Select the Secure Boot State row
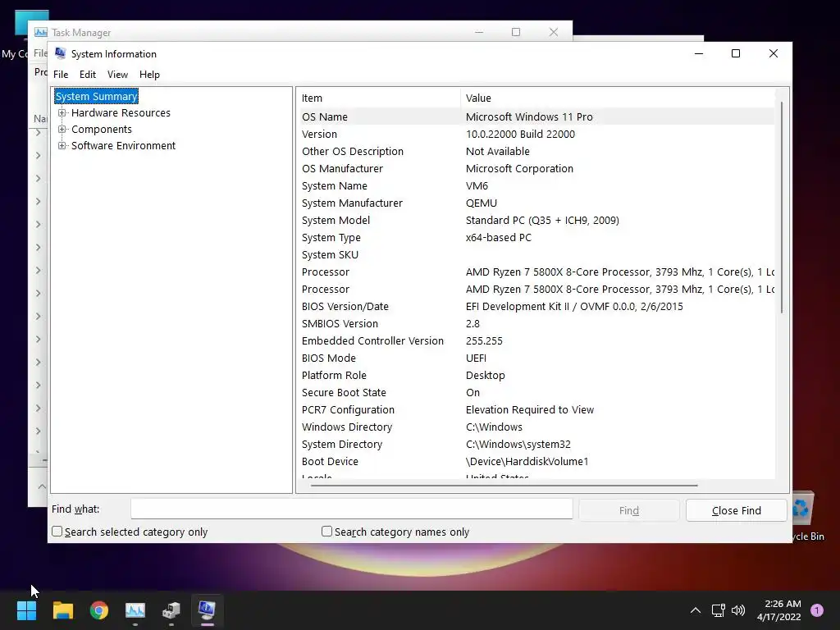This screenshot has width=840, height=630. 536,392
